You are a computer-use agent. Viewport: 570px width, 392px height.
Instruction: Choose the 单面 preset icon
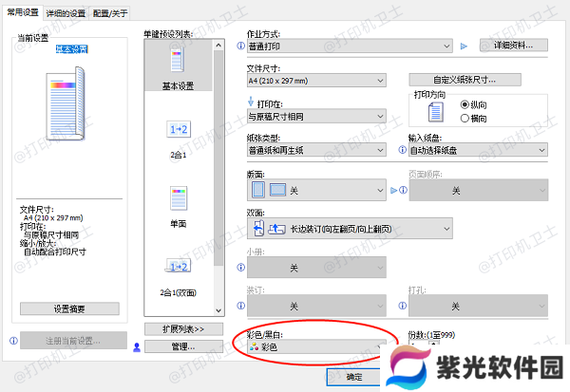[x=179, y=198]
